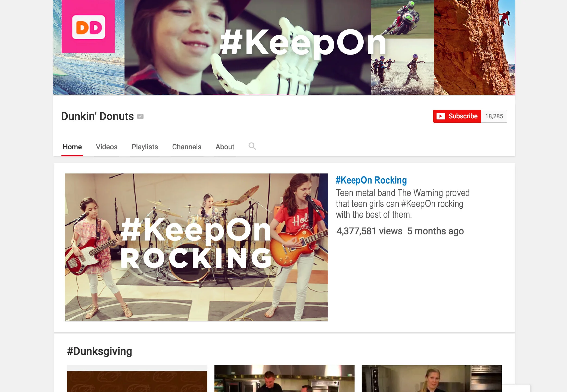This screenshot has height=392, width=567.
Task: Click the verified badge next to Dunkin' Donuts
Action: coord(140,116)
